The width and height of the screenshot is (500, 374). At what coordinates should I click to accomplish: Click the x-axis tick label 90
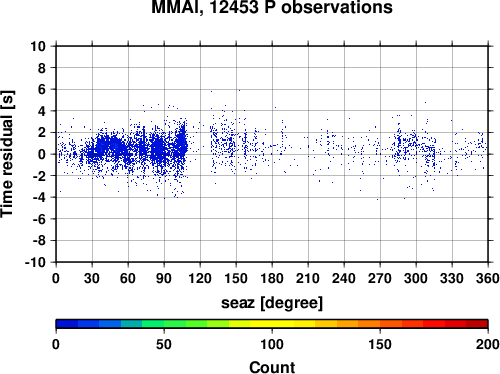(x=164, y=278)
